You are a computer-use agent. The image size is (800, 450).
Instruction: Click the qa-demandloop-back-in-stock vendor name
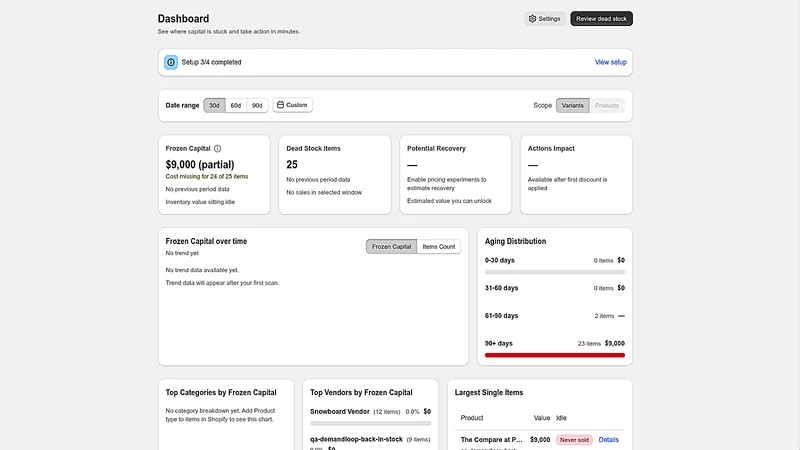(356, 439)
